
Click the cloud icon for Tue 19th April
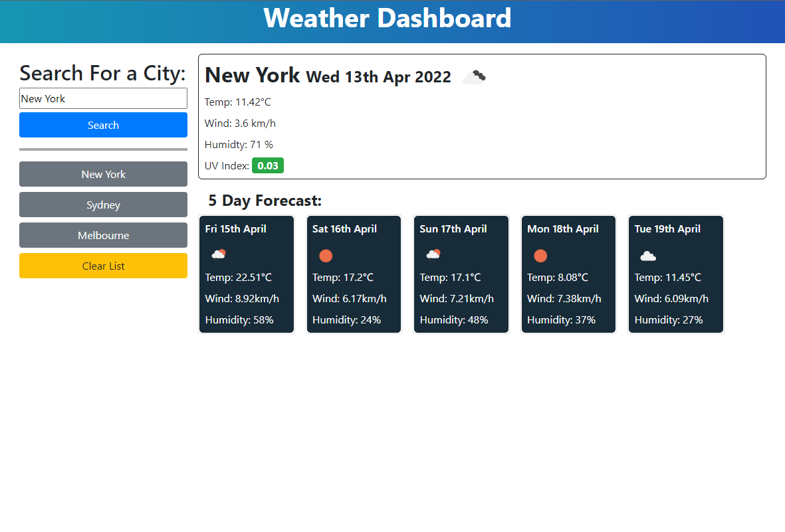click(x=648, y=256)
